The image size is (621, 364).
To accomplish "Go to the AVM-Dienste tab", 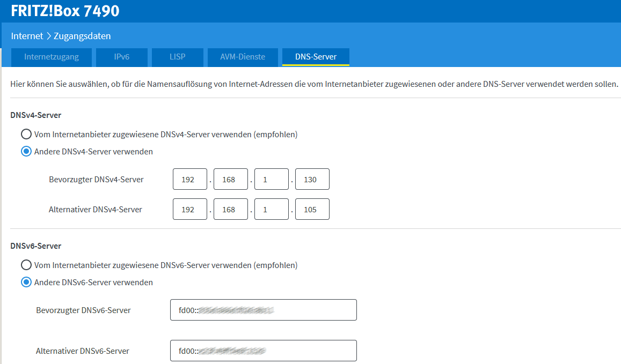I will pos(243,57).
